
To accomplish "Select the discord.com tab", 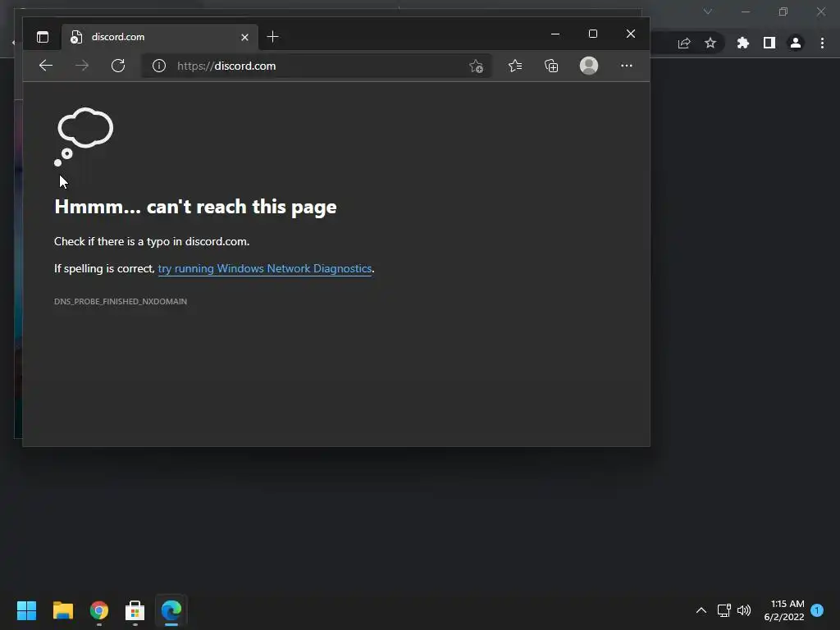I will click(160, 37).
